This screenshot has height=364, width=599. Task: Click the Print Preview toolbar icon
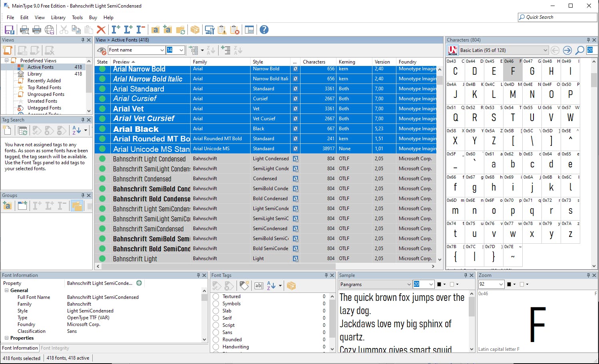click(x=24, y=30)
